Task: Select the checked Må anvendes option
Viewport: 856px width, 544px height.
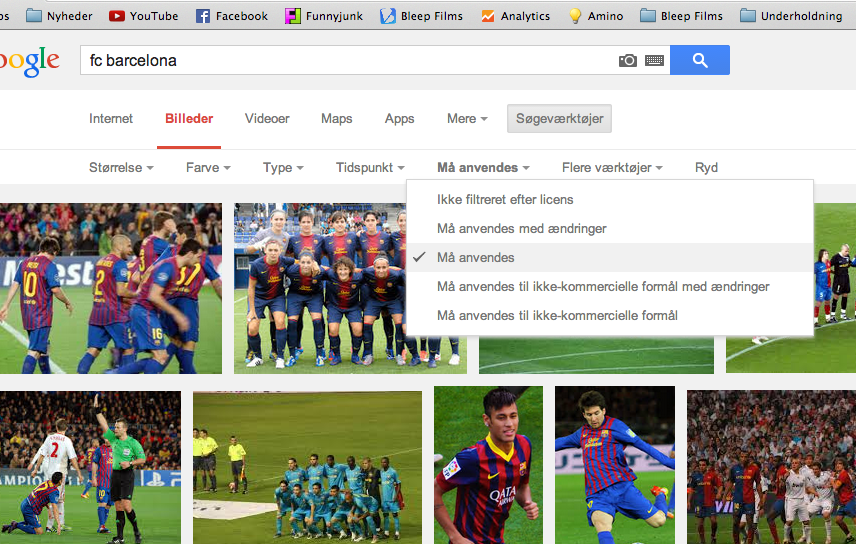Action: point(610,257)
